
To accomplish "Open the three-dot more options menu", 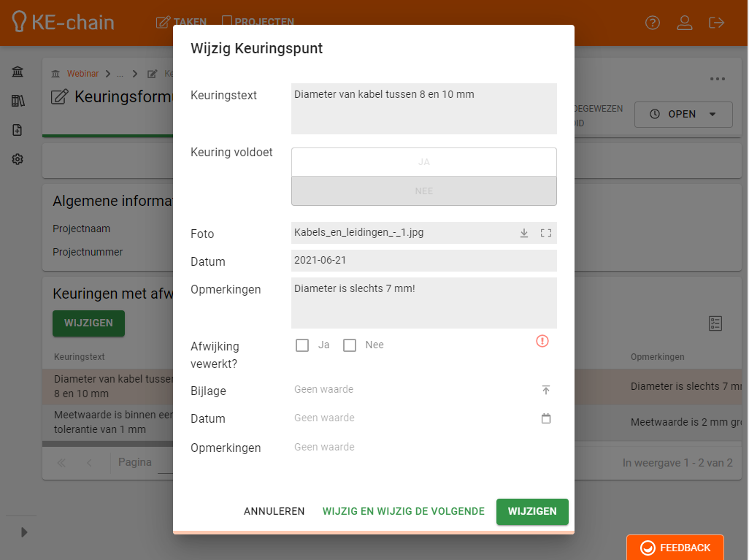I will point(717,80).
